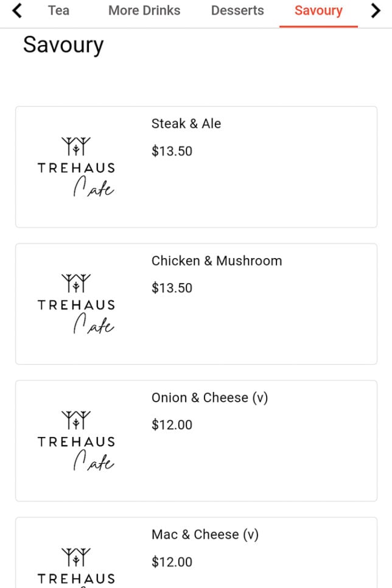Screen dimensions: 392x588
Task: Click the Chicken & Mushroom card
Action: (x=196, y=303)
